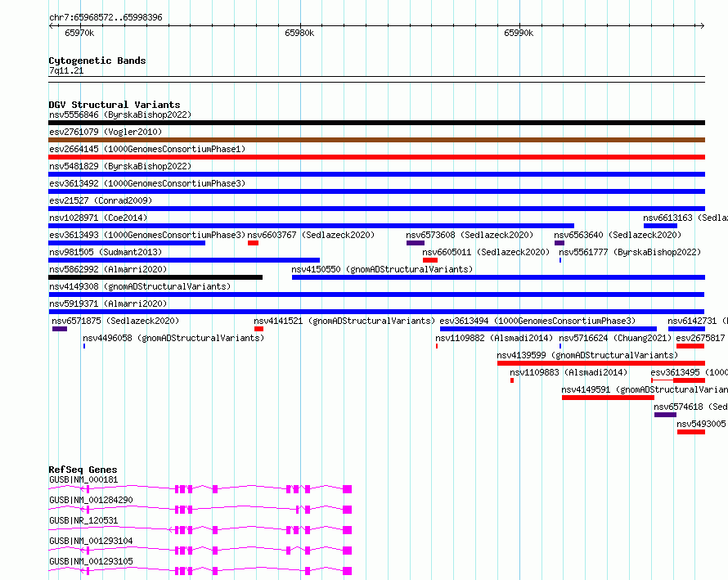The width and height of the screenshot is (728, 580).
Task: Select the nsv4496058 (gnomADStructuralVariants) label
Action: click(x=173, y=338)
